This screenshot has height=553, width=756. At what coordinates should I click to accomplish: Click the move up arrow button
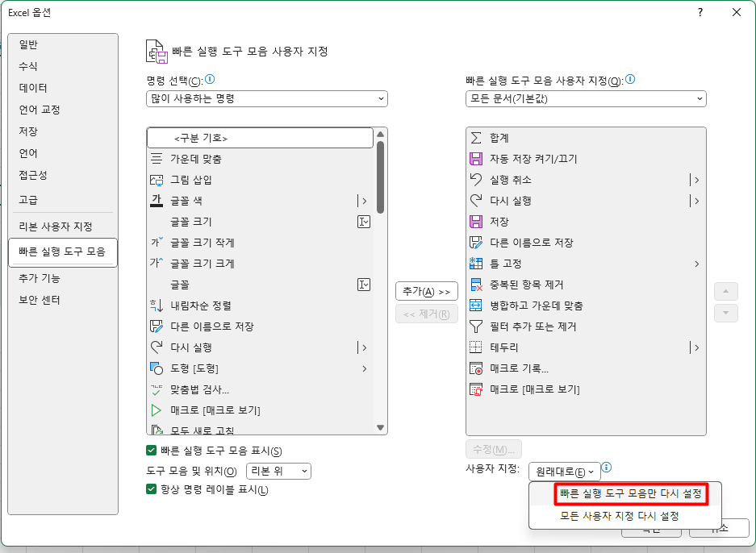click(725, 292)
